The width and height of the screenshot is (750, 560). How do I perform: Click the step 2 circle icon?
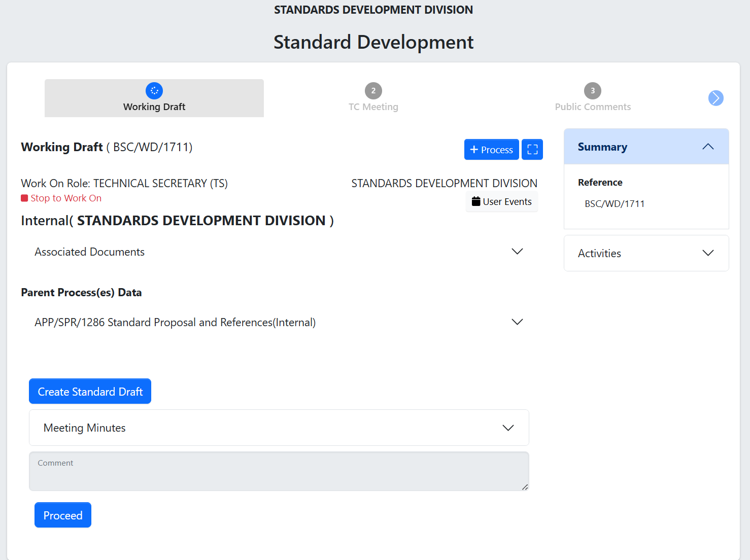coord(373,91)
